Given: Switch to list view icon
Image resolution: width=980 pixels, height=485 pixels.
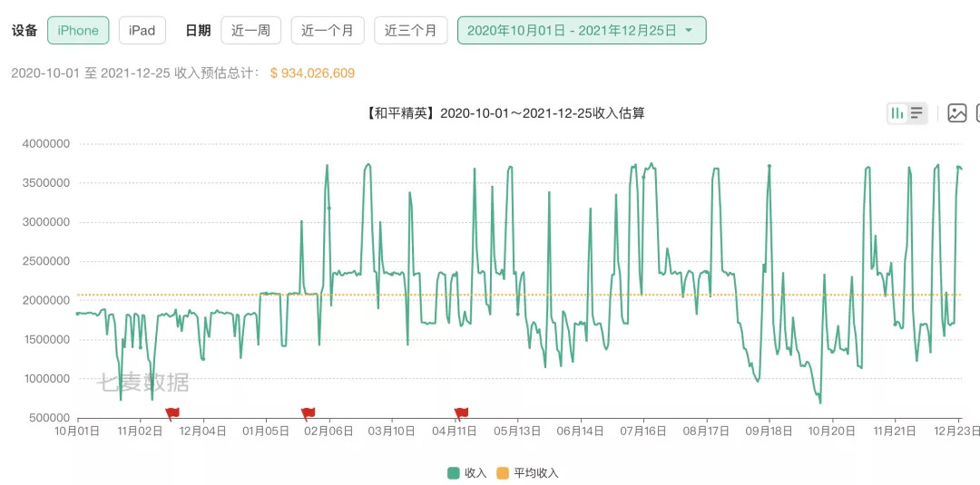Looking at the screenshot, I should (x=916, y=113).
